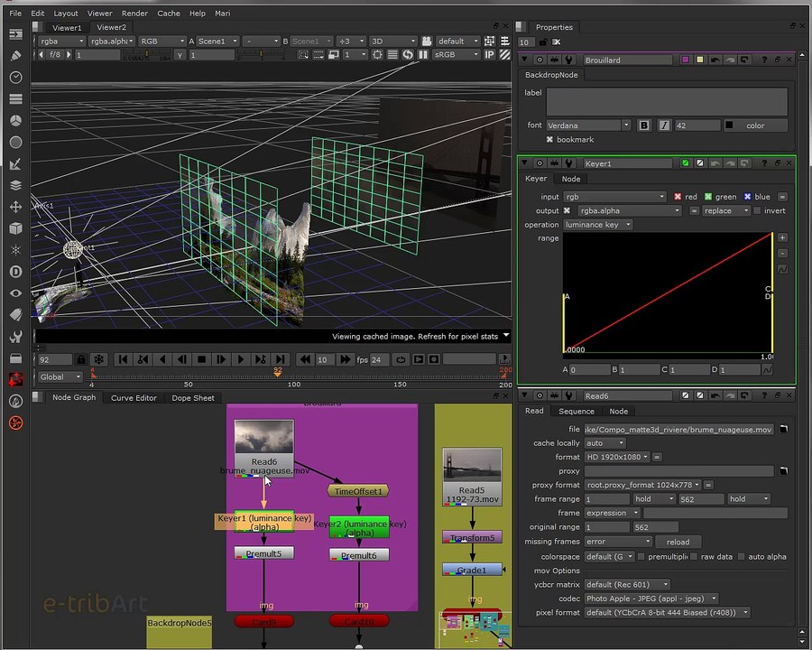Click the italic font button
The image size is (812, 650).
[x=664, y=125]
